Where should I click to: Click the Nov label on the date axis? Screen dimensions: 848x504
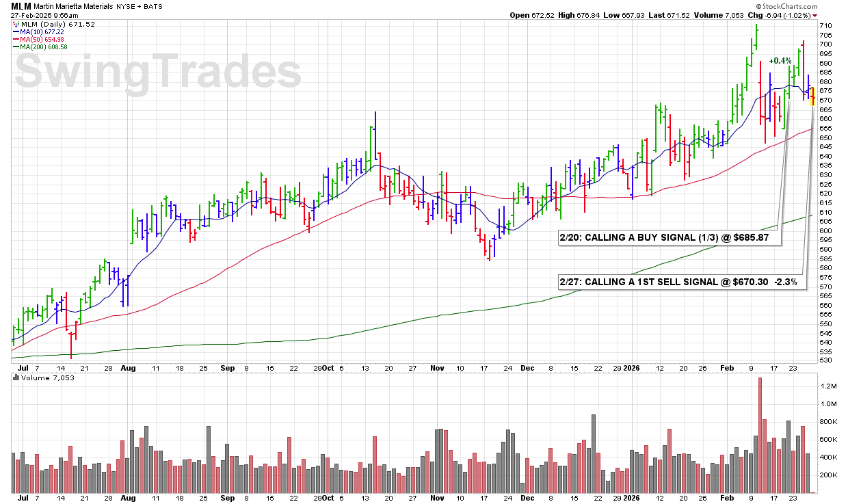(438, 368)
